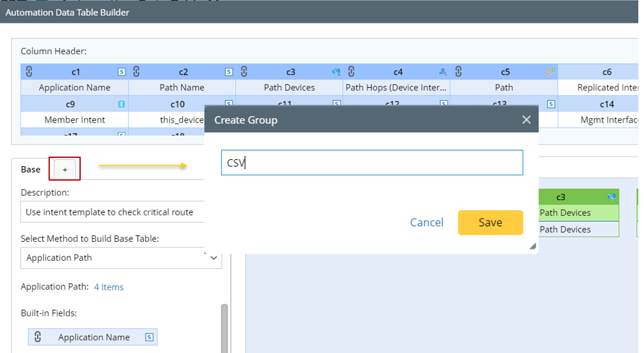
Task: Switch to the Base tab
Action: [30, 169]
